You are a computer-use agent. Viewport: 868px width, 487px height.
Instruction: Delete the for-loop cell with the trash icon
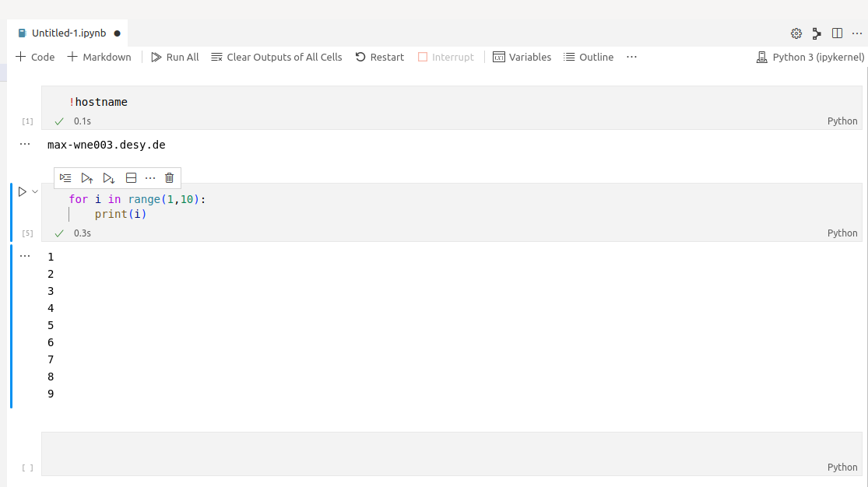(169, 178)
